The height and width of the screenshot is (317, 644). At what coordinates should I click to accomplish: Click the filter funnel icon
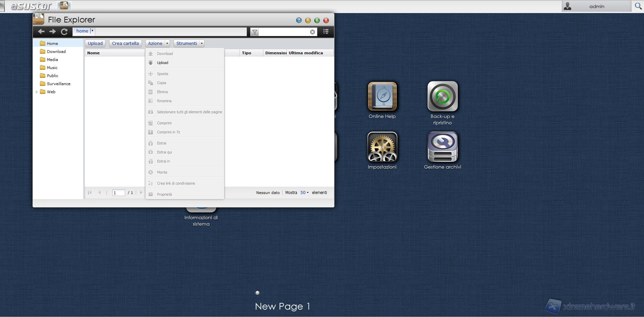pos(255,32)
